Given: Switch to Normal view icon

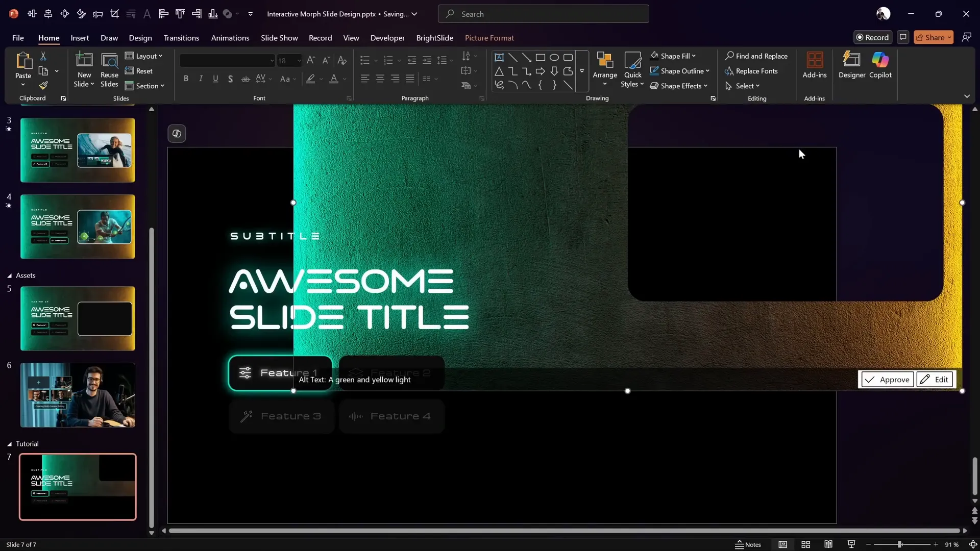Looking at the screenshot, I should click(782, 544).
